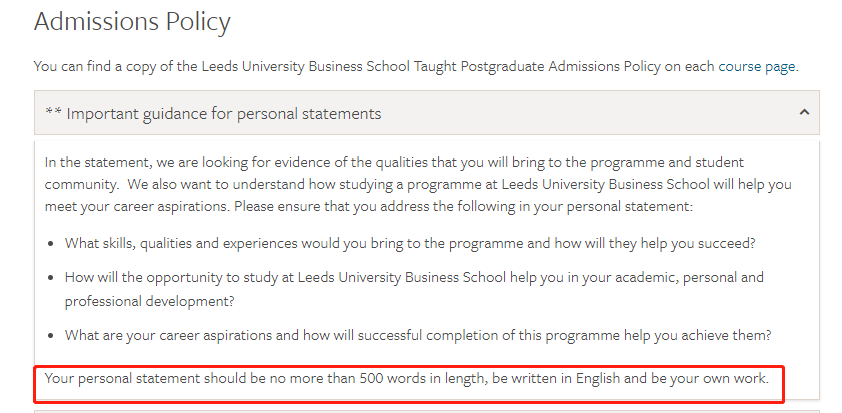Click the bullet dot before 'What are your career'
Viewport: 842px width, 413px height.
point(50,336)
